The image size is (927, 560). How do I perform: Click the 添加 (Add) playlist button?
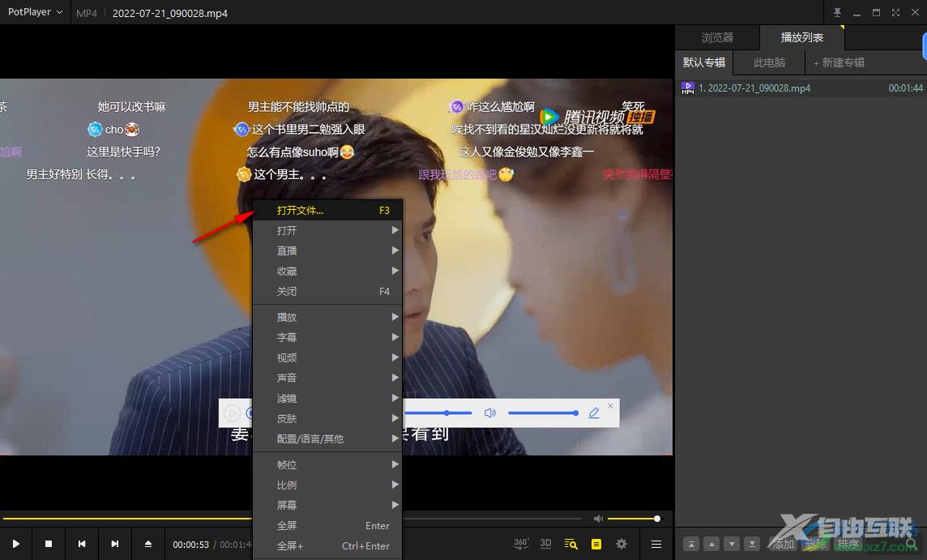784,544
